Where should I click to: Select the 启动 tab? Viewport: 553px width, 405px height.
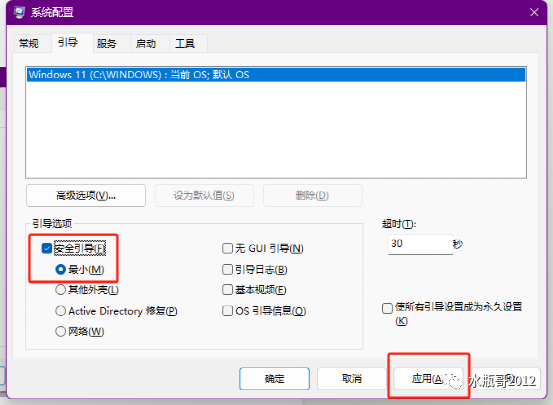[x=146, y=44]
